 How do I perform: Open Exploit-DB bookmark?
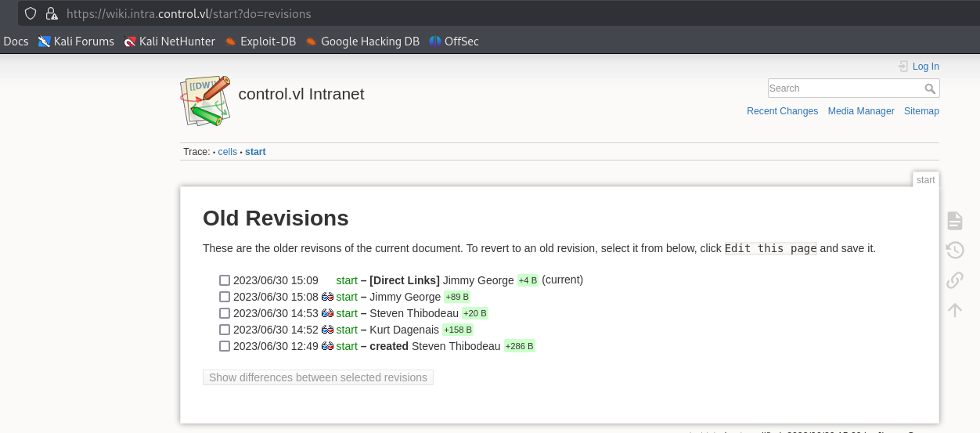[x=260, y=41]
